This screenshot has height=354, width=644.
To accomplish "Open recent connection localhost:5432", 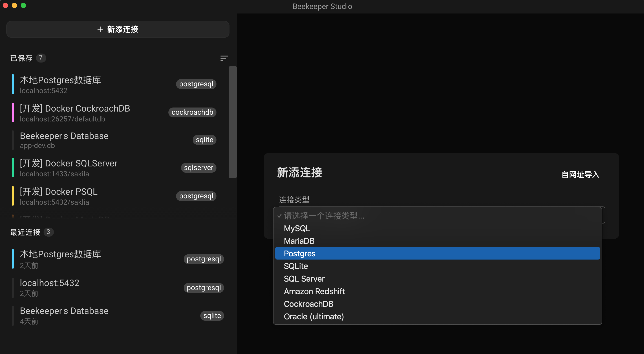I will [49, 287].
